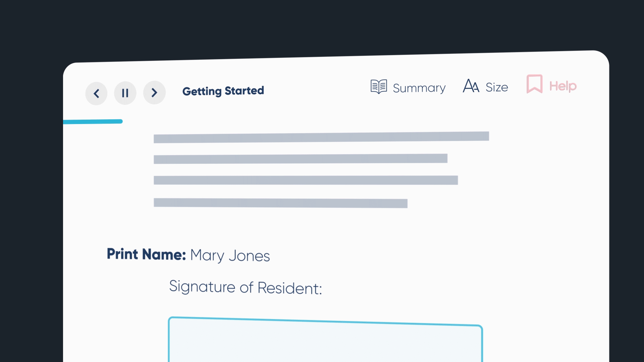The image size is (644, 362).
Task: Open the Summary label
Action: (419, 88)
